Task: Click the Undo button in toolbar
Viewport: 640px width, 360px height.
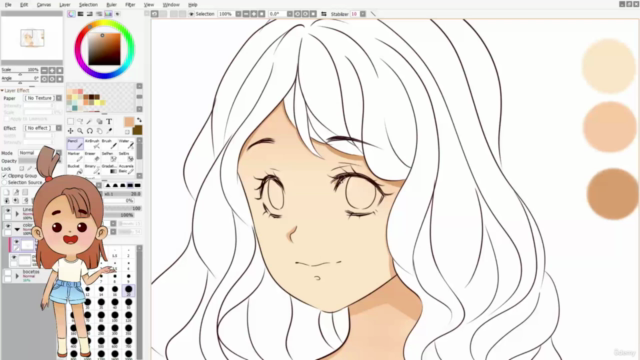Action: point(155,14)
